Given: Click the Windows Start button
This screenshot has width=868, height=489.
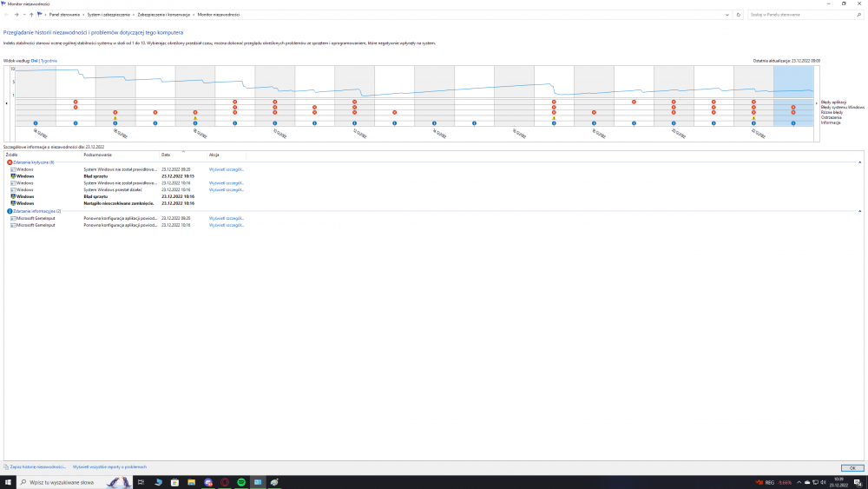Looking at the screenshot, I should pos(9,482).
